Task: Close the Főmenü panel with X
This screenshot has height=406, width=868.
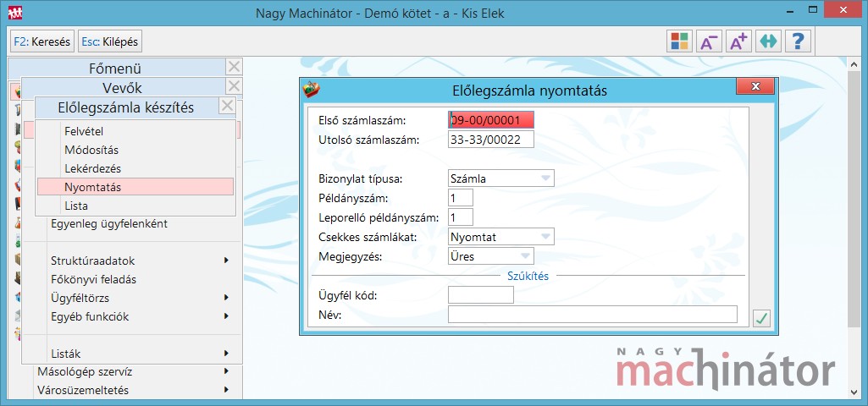Action: [235, 68]
